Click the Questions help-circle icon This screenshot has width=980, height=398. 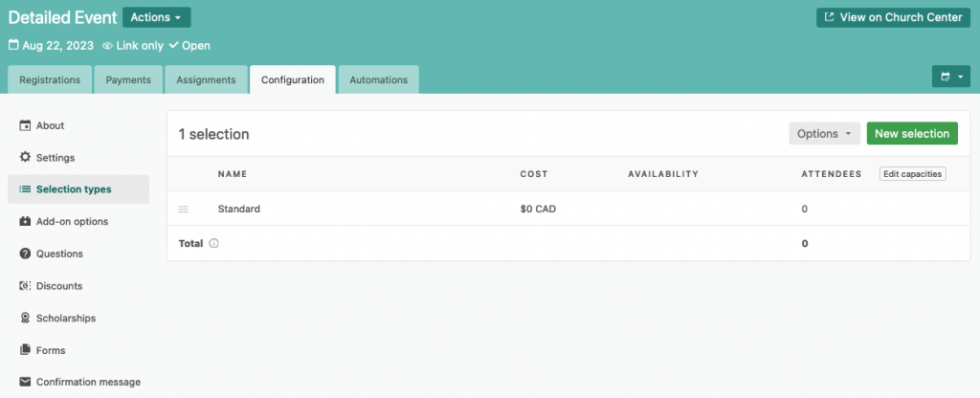[x=25, y=254]
